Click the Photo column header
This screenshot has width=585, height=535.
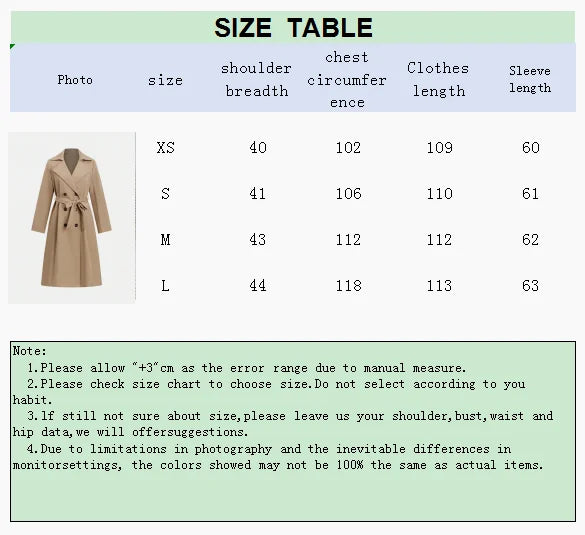click(x=75, y=79)
